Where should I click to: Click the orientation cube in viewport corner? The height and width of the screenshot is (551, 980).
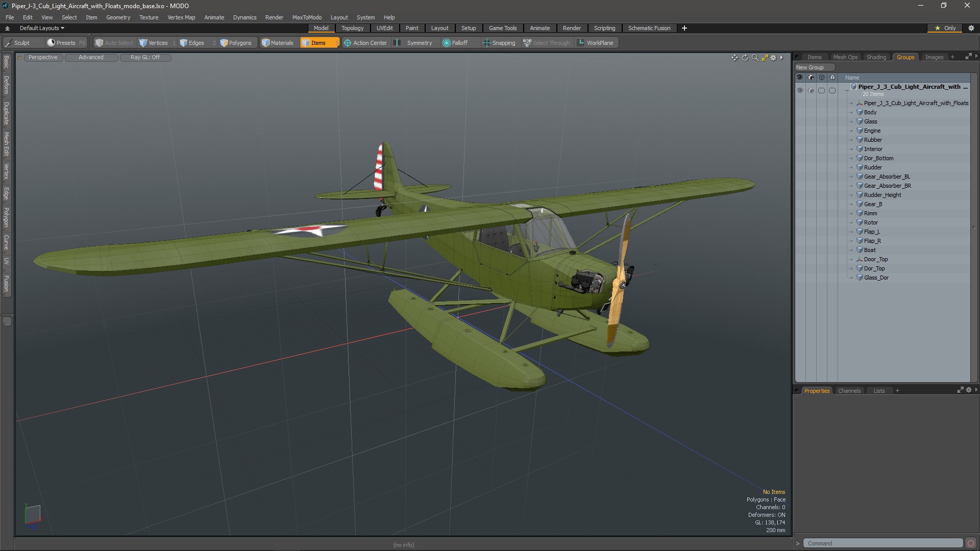[32, 515]
